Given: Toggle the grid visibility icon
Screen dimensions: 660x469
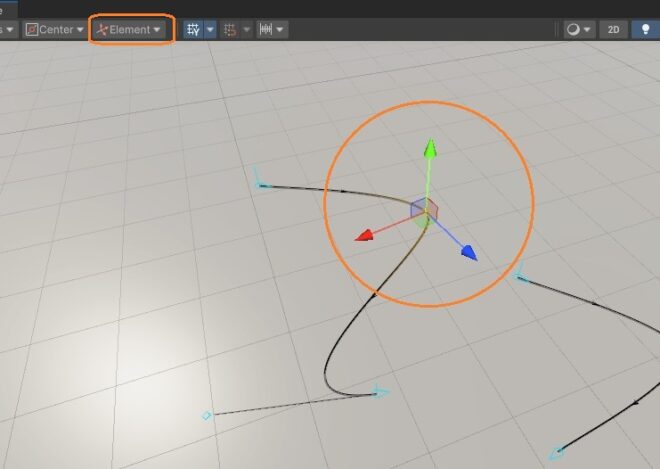Looking at the screenshot, I should point(194,29).
